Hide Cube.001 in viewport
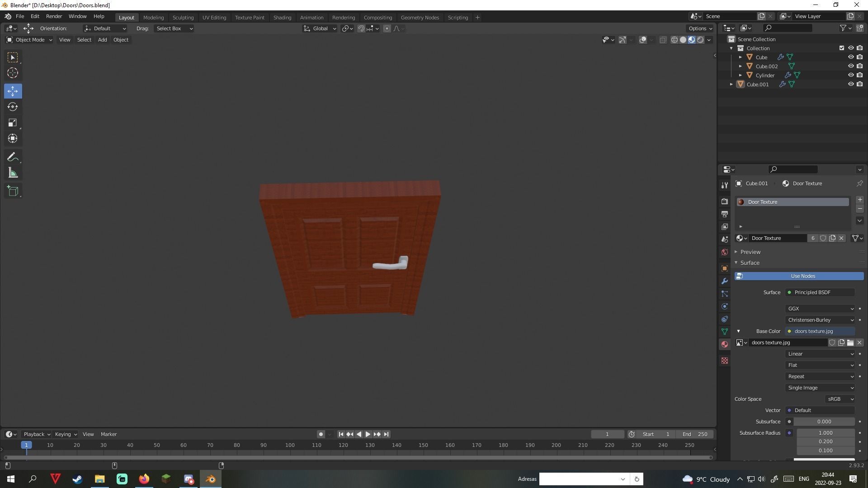The image size is (868, 488). tap(850, 84)
